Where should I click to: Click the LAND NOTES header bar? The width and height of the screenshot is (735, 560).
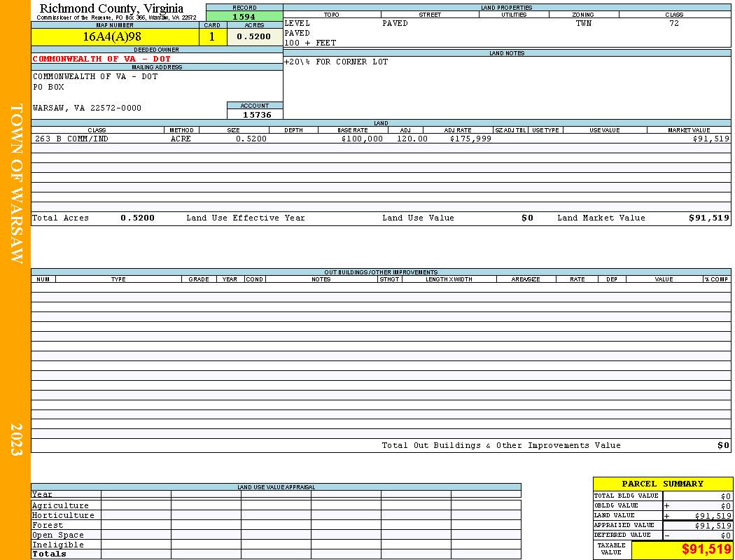click(x=507, y=53)
